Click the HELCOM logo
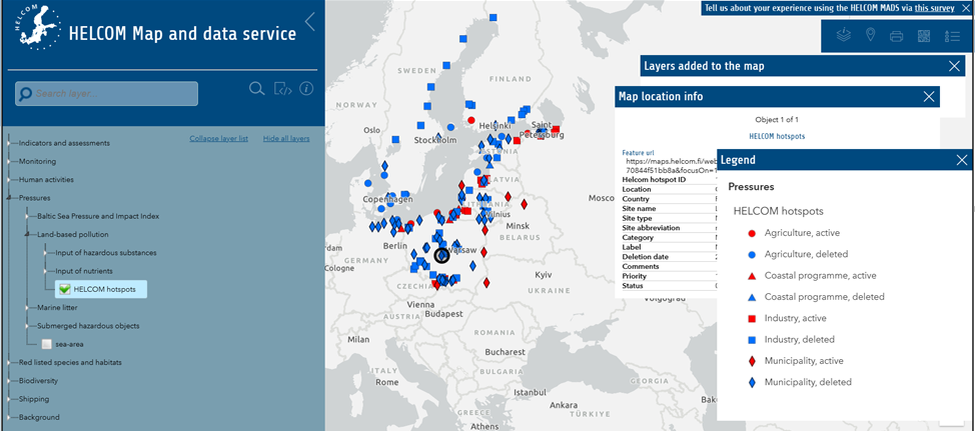The height and width of the screenshot is (431, 975). (37, 29)
